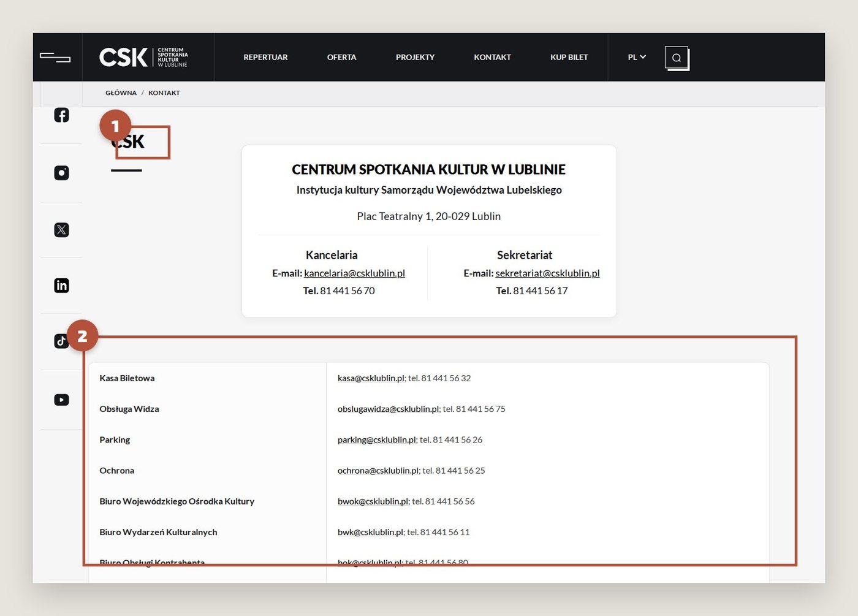Go to Główna breadcrumb link

[121, 93]
